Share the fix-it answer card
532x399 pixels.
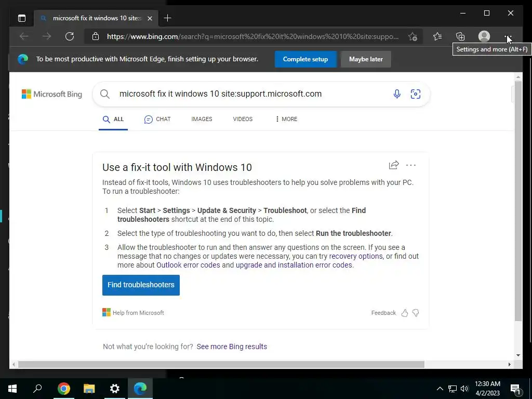pyautogui.click(x=394, y=165)
